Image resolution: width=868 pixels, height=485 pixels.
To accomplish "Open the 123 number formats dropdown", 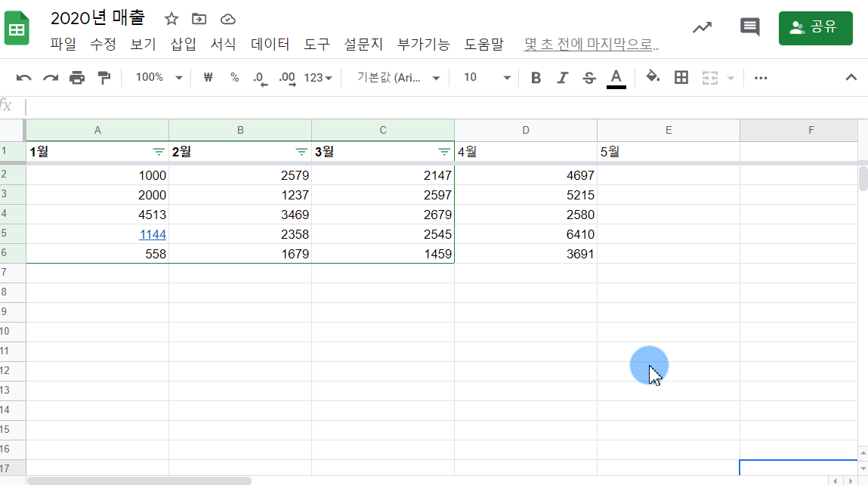I will point(318,78).
